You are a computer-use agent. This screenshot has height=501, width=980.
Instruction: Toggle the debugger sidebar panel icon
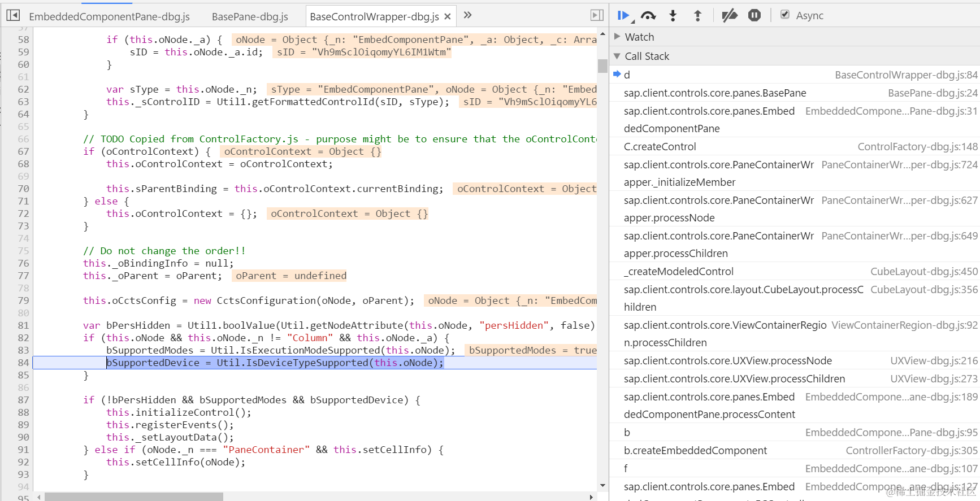coord(597,15)
